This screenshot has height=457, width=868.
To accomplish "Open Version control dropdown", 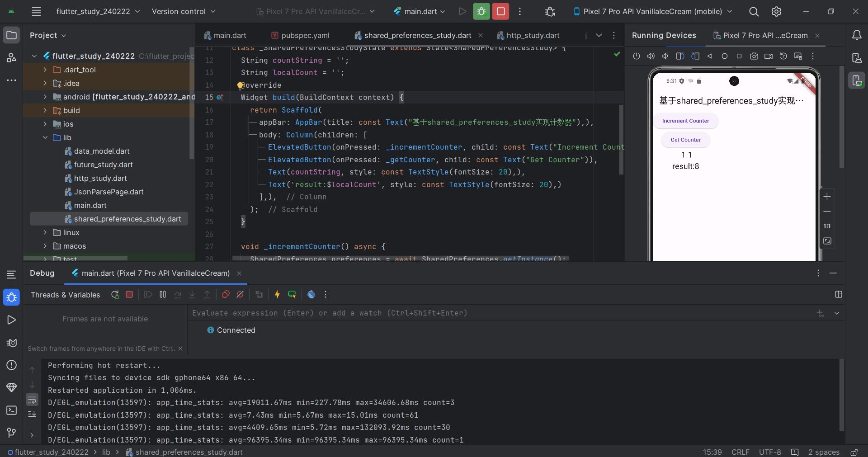I will point(184,11).
